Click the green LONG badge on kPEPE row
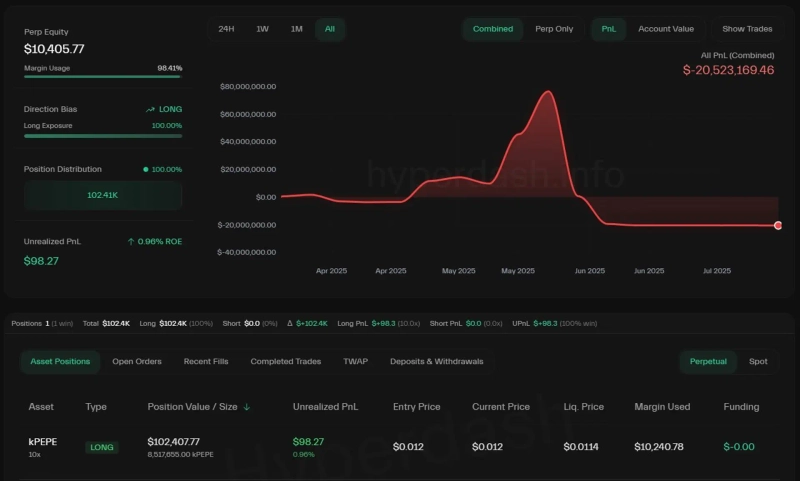The height and width of the screenshot is (481, 800). [x=101, y=447]
